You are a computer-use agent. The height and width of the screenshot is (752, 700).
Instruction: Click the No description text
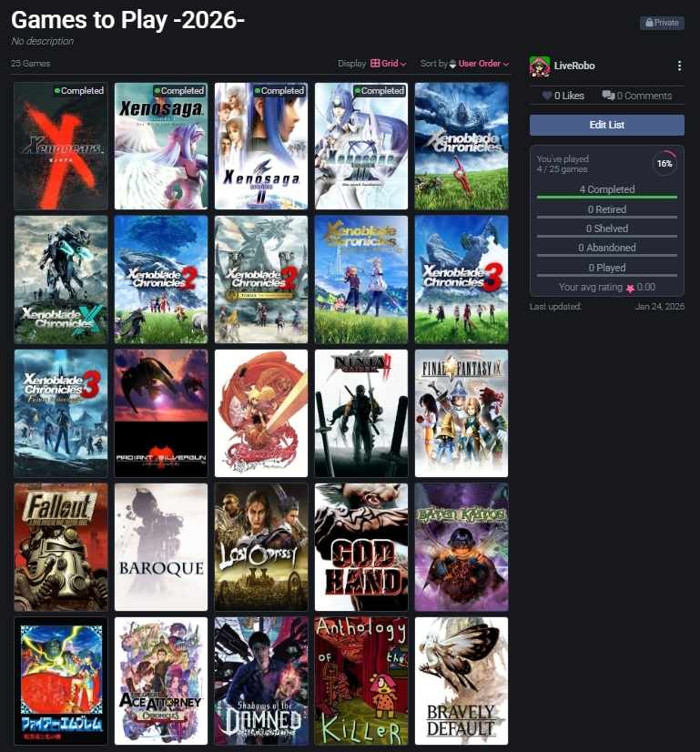[x=43, y=41]
